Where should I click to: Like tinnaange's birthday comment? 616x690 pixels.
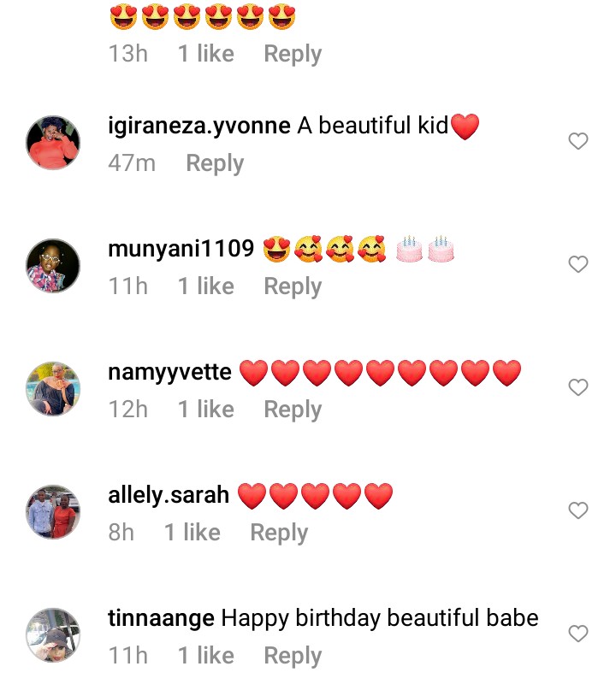click(x=578, y=634)
